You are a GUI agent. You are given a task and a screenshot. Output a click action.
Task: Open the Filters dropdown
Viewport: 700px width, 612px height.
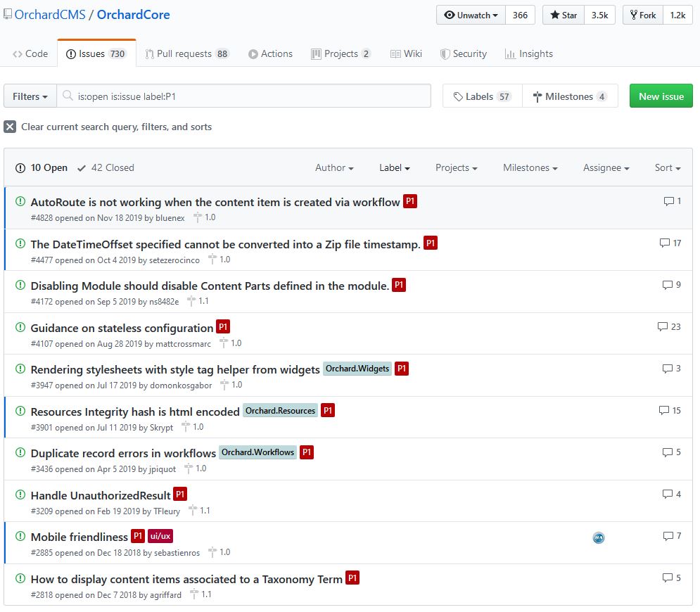pos(30,96)
